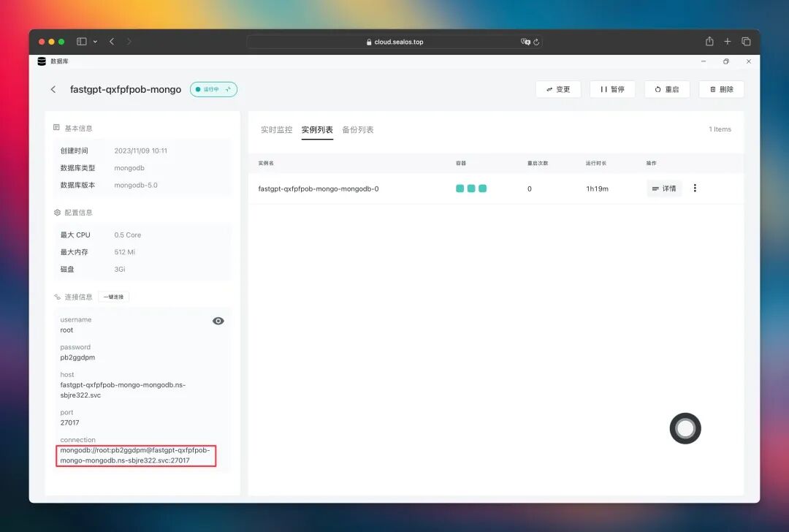Click the disk size value 3Gi

click(119, 269)
